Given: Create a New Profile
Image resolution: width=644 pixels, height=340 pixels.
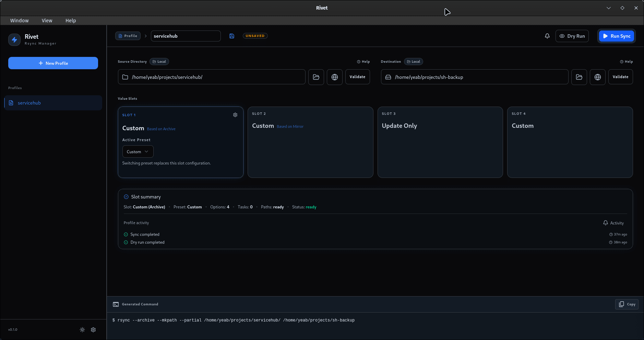Looking at the screenshot, I should 53,63.
